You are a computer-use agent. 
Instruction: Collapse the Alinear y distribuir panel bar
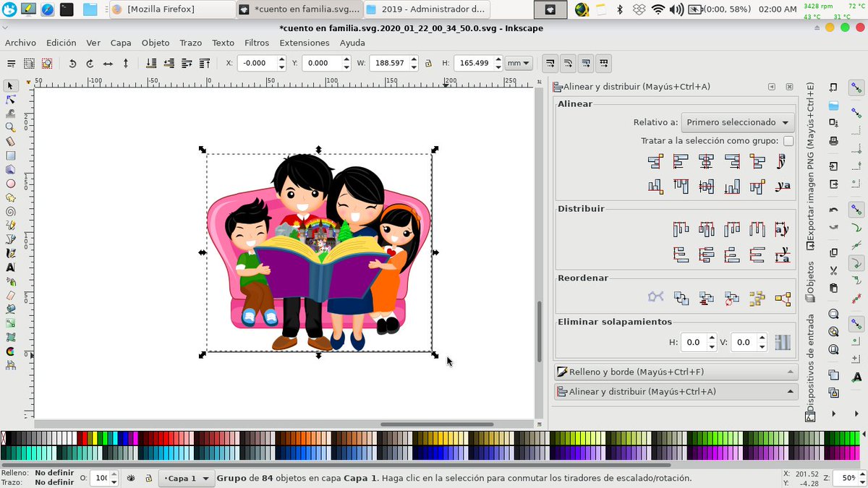coord(676,391)
